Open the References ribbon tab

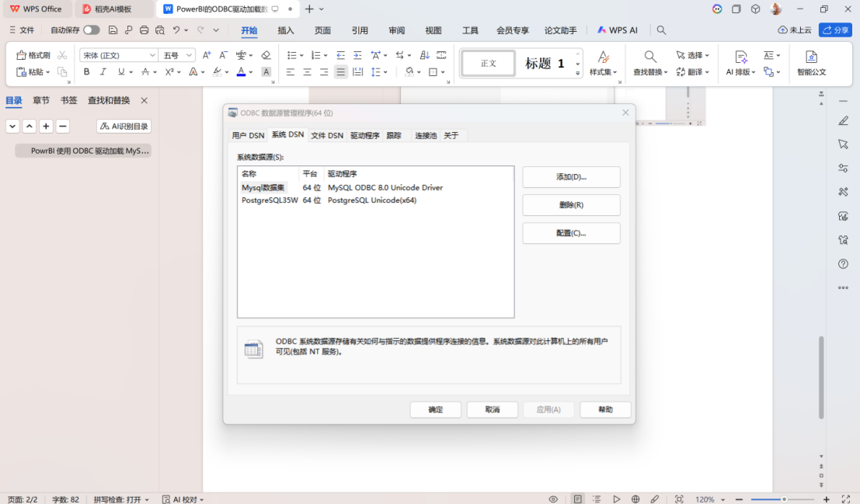click(360, 30)
